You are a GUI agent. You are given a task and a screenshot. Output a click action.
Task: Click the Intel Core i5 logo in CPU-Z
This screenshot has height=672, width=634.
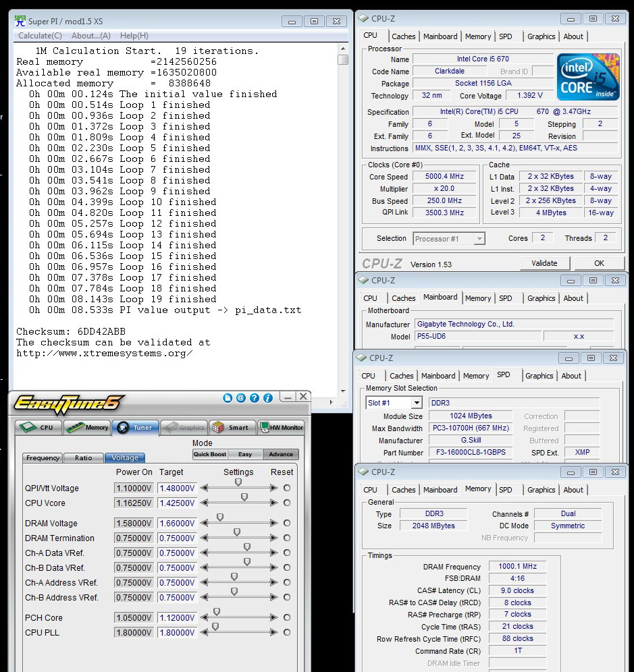tap(588, 77)
